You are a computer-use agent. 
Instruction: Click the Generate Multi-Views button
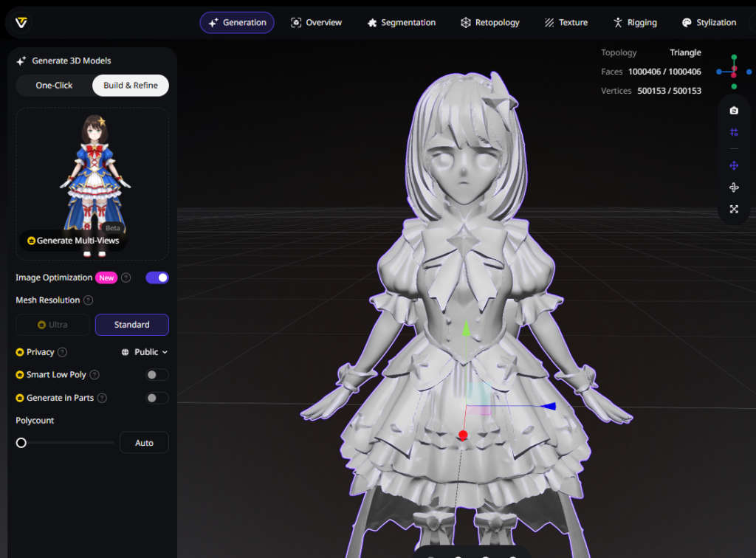point(73,241)
